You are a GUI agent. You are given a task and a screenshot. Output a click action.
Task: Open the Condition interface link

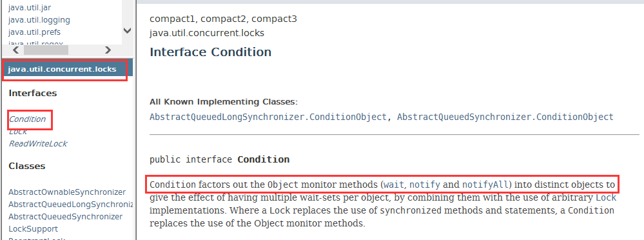coord(28,119)
